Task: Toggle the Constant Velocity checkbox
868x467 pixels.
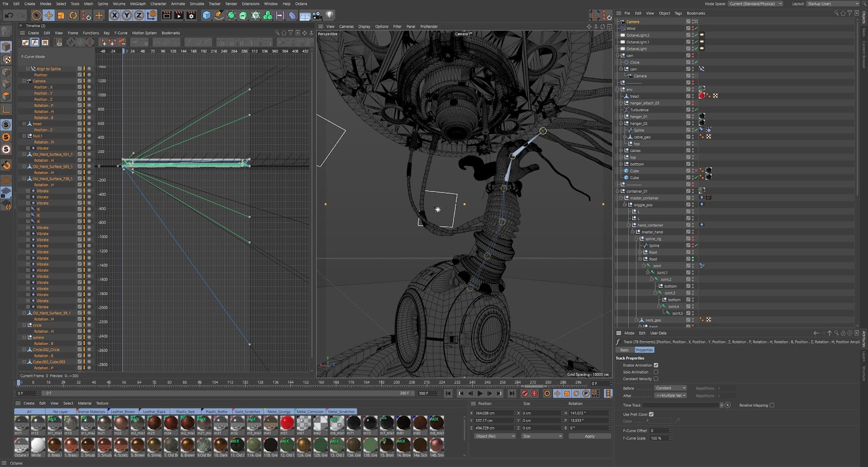Action: 656,379
